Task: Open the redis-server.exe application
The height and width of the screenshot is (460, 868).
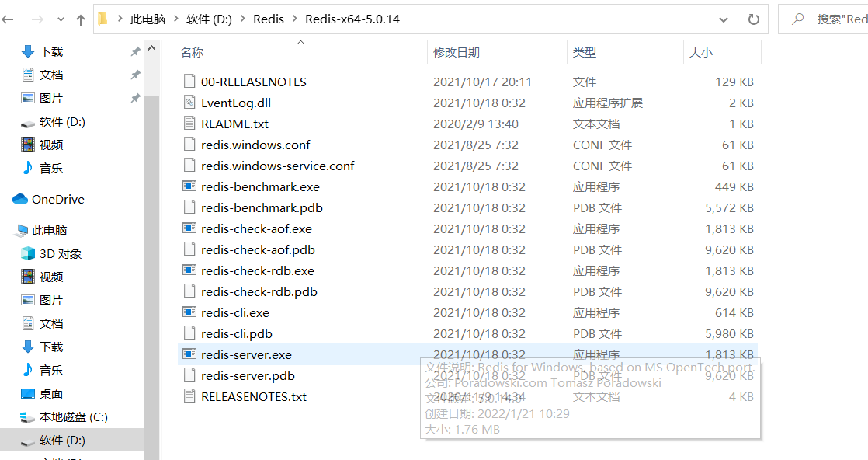Action: (246, 354)
